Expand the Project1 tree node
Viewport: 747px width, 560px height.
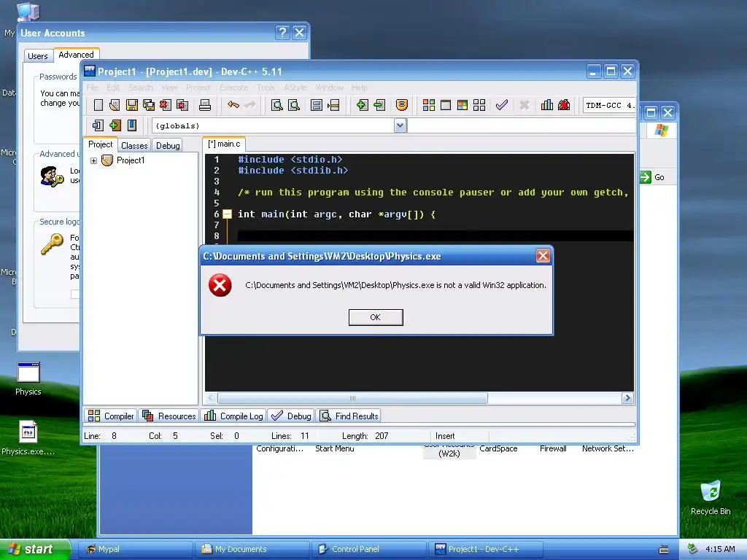click(94, 160)
